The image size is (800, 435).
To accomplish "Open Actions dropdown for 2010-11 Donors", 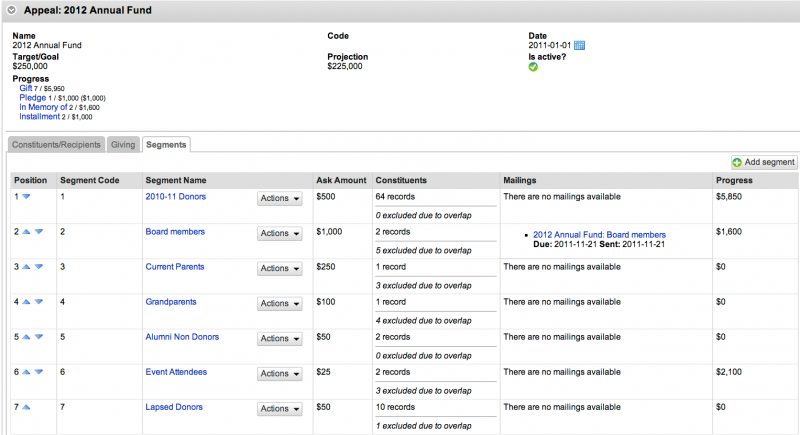I will (x=280, y=198).
